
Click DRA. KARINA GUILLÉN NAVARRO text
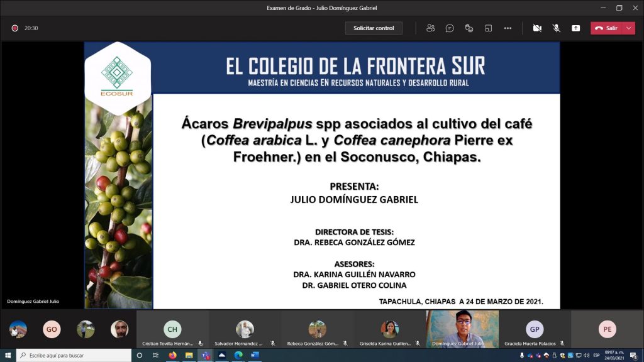coord(354,274)
